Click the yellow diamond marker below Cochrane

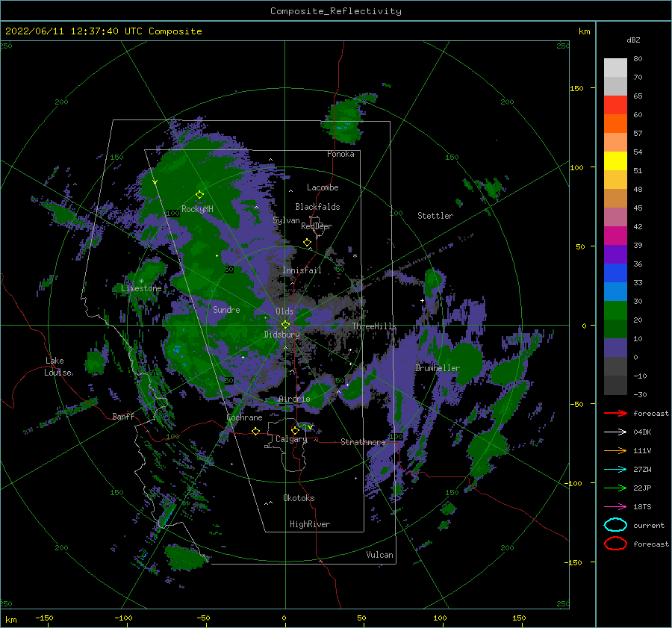tap(255, 432)
